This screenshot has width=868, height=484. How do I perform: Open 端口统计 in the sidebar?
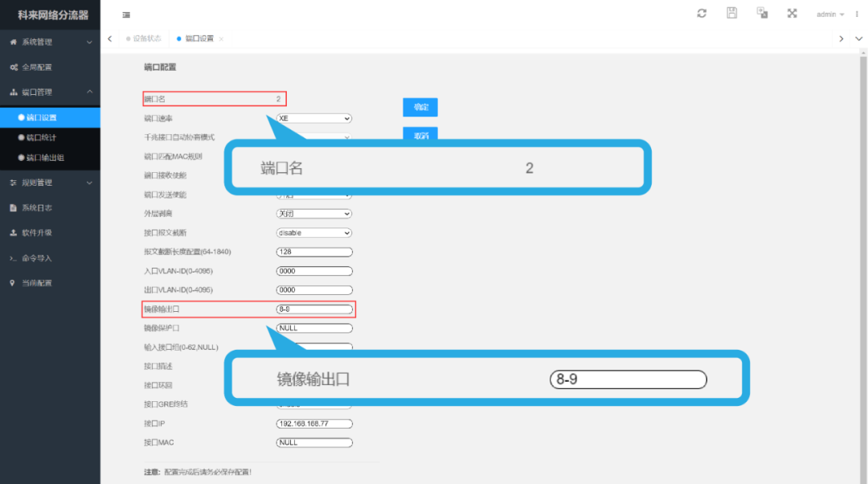50,137
